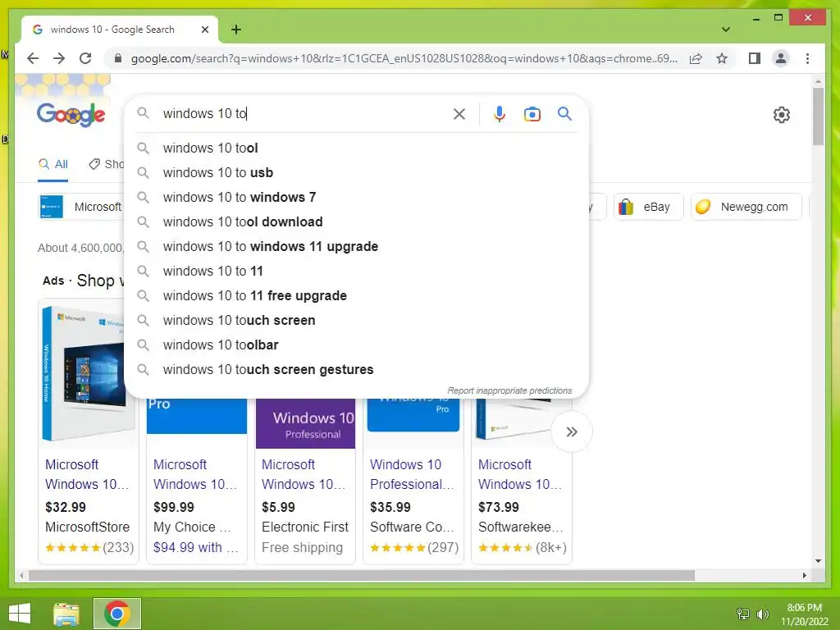Image resolution: width=840 pixels, height=630 pixels.
Task: Go forward with the browser forward arrow
Action: coord(59,58)
